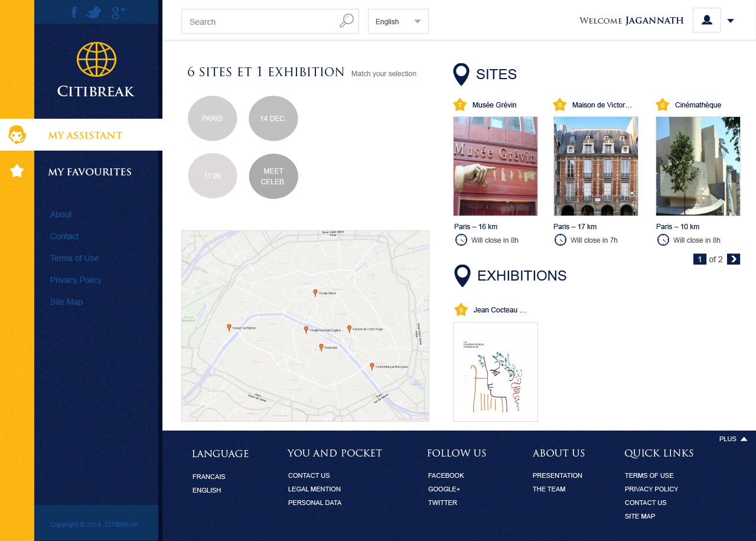Click the Cinémathèque Française map marker
The height and width of the screenshot is (541, 756).
coord(372,366)
